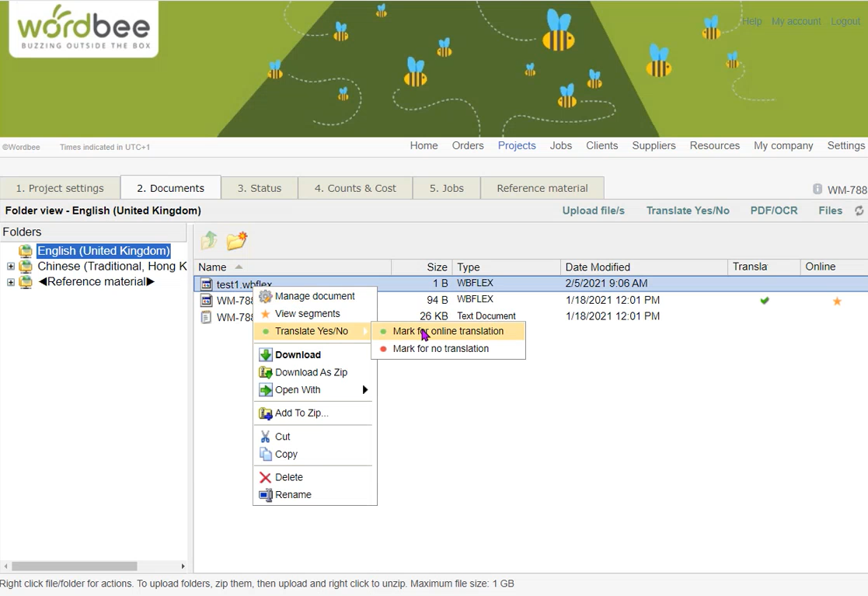868x596 pixels.
Task: Sort files by the Name column
Action: coord(212,267)
